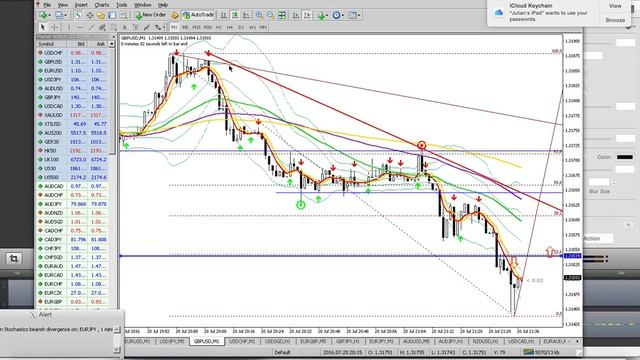
Task: Select CHFJPY row in Market Watch
Action: pyautogui.click(x=72, y=248)
